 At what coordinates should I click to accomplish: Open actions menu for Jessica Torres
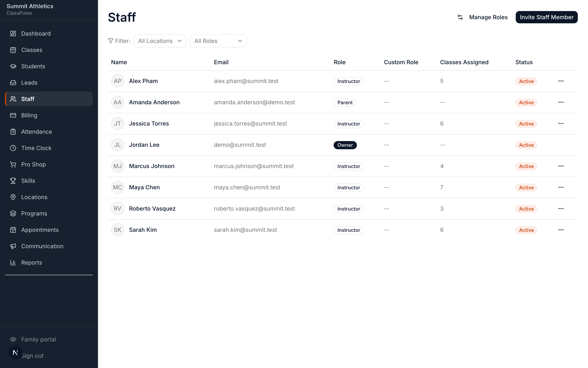point(561,123)
